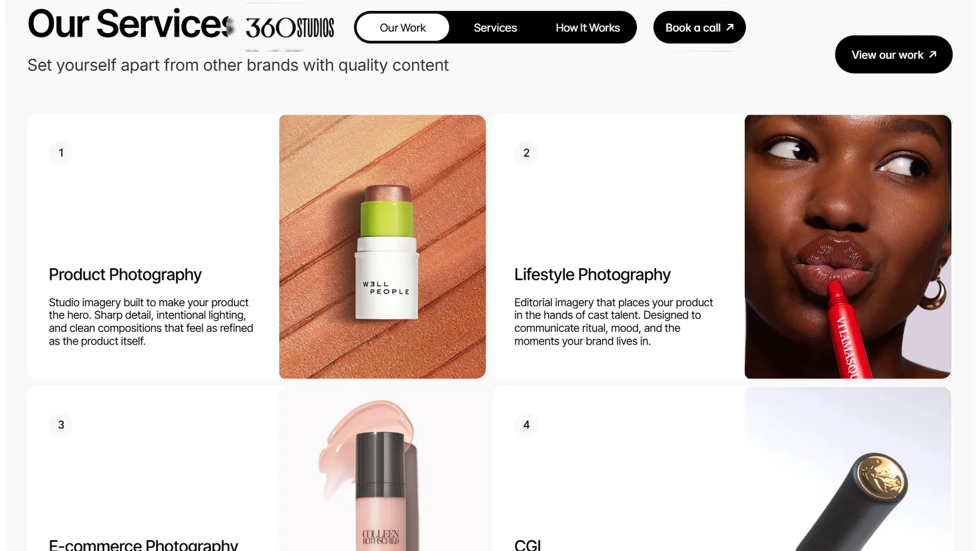Go to Services nav item
The image size is (980, 551).
(495, 28)
